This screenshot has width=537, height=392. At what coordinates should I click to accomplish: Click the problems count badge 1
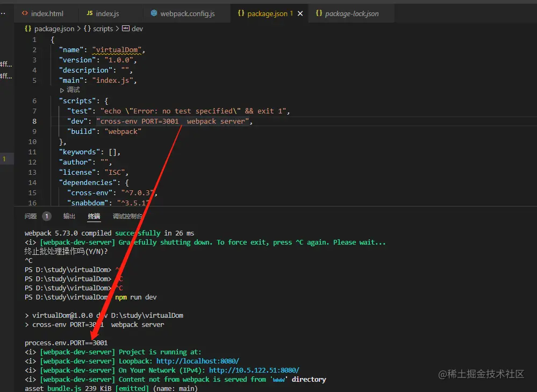point(47,216)
